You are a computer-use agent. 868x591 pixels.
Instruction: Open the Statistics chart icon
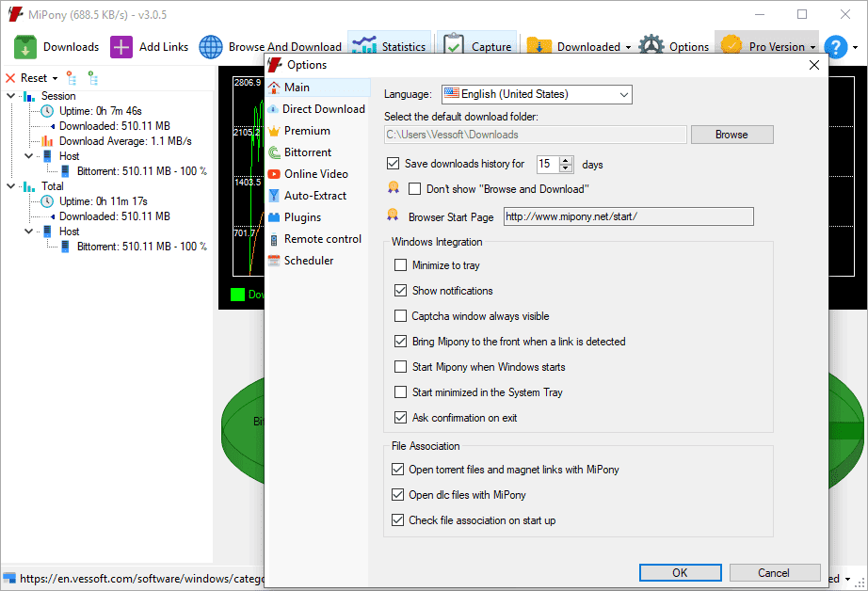coord(364,45)
